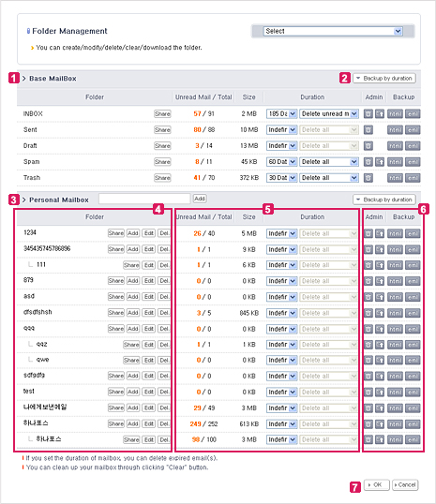Screen dimensions: 436x504
Task: Click the Cancel button
Action: point(405,485)
